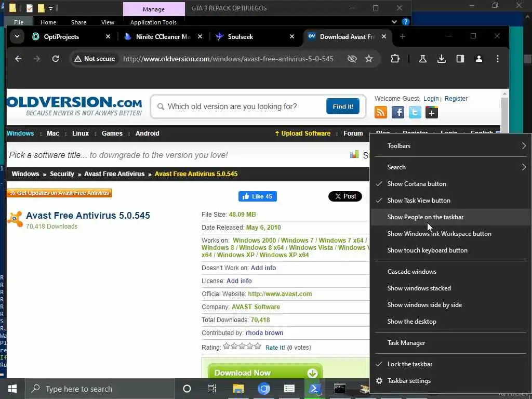This screenshot has width=532, height=399.
Task: Open the browser profile avatar icon
Action: coord(478,59)
